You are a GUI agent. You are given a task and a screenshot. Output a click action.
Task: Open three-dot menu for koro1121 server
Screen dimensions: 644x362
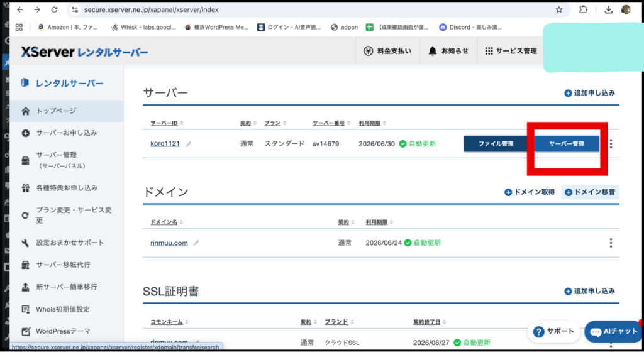[611, 144]
